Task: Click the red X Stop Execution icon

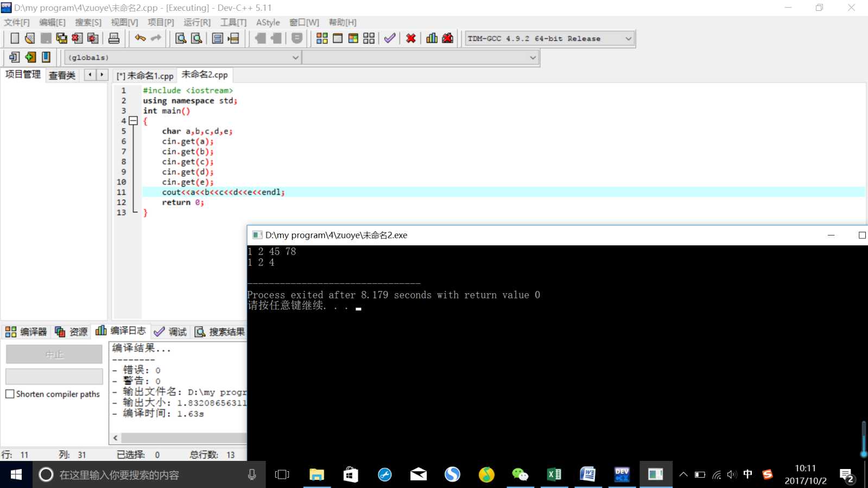Action: tap(411, 38)
